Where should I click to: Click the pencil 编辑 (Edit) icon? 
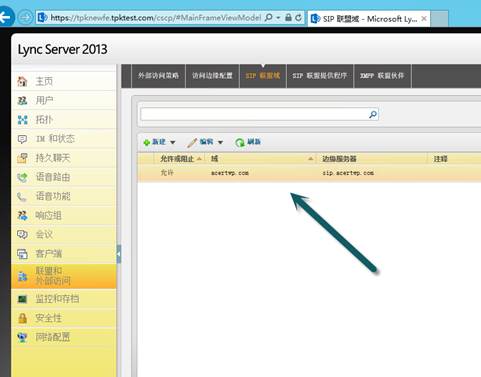tap(192, 143)
